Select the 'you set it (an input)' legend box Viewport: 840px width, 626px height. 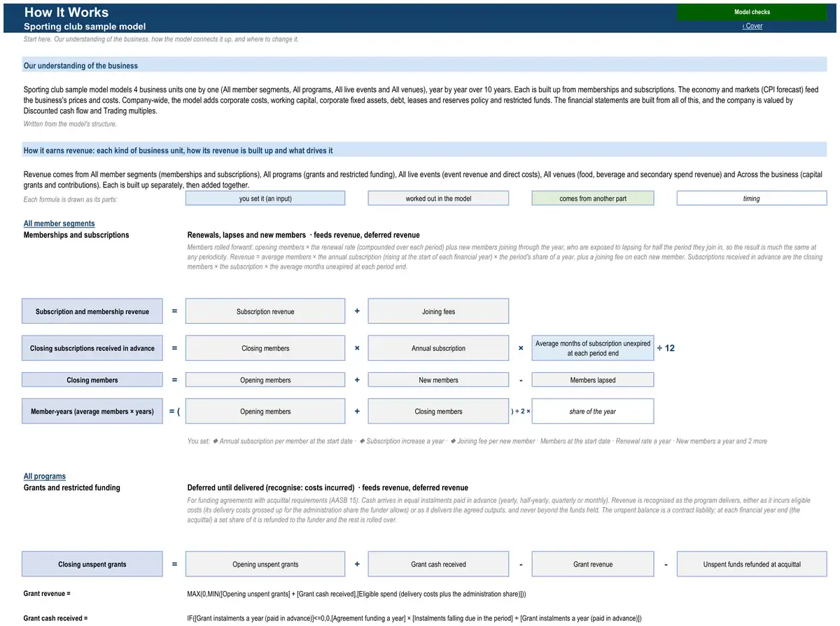pos(265,199)
